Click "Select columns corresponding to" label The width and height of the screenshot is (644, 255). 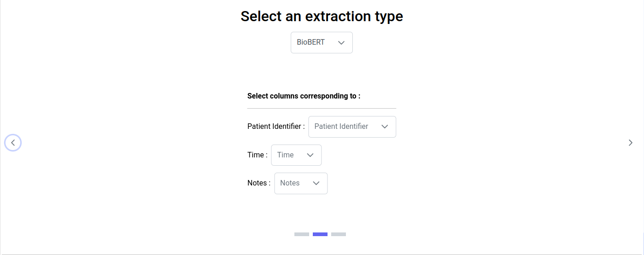pos(304,96)
